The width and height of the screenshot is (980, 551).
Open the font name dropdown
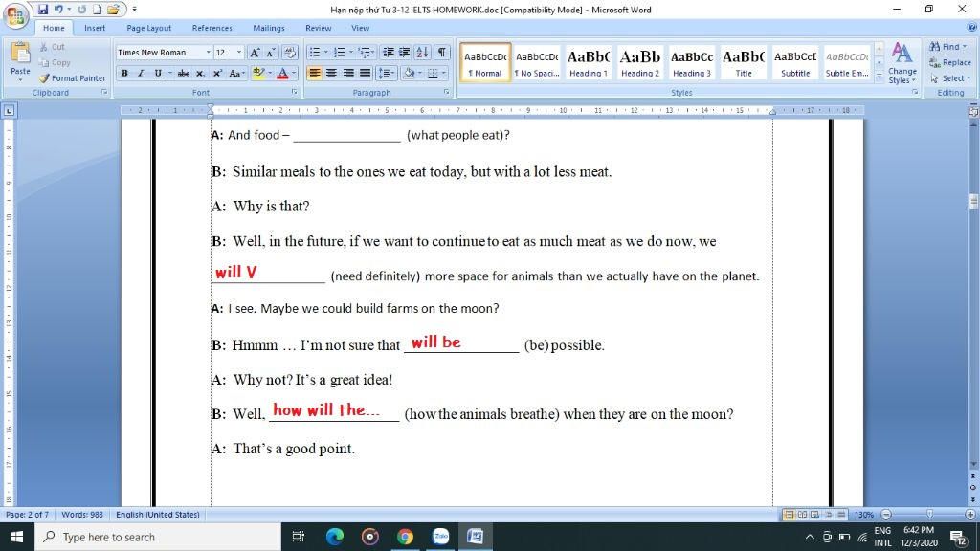coord(208,53)
